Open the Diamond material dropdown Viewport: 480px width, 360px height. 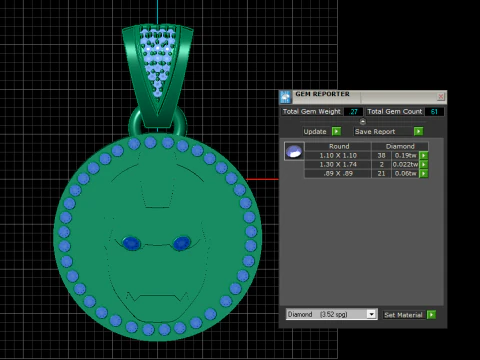pos(371,314)
